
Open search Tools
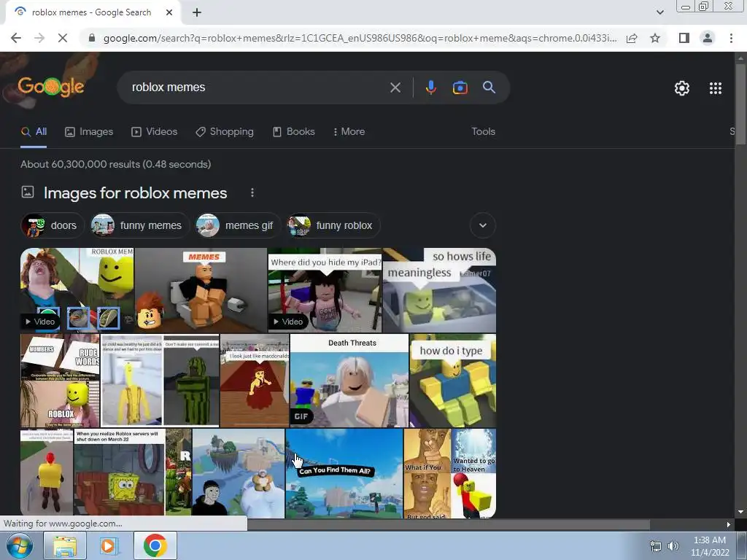click(x=483, y=132)
